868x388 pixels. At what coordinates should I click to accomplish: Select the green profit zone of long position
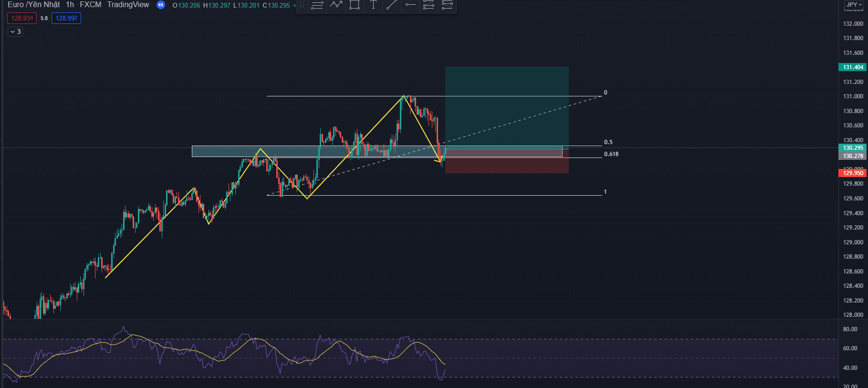(x=506, y=106)
